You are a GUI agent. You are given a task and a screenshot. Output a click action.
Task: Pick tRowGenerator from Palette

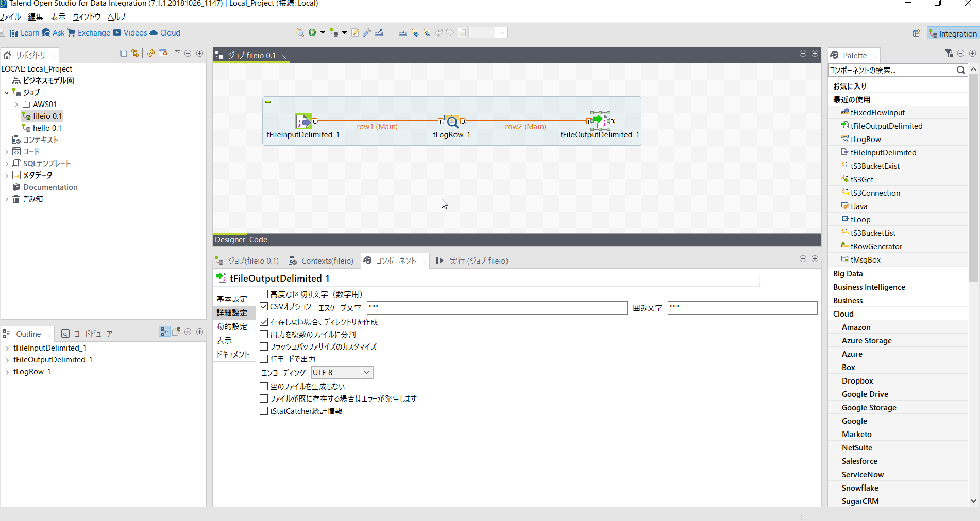tap(876, 246)
